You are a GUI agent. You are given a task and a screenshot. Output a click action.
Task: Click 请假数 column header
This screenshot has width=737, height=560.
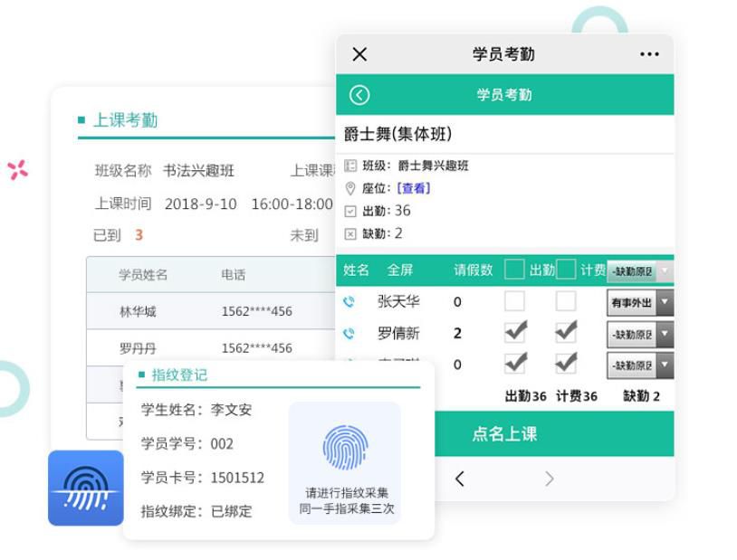474,271
